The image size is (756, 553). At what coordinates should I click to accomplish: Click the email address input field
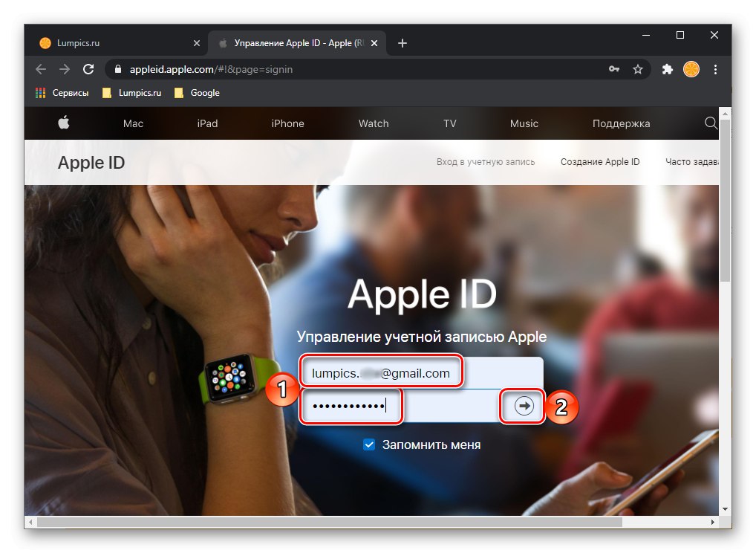click(382, 372)
